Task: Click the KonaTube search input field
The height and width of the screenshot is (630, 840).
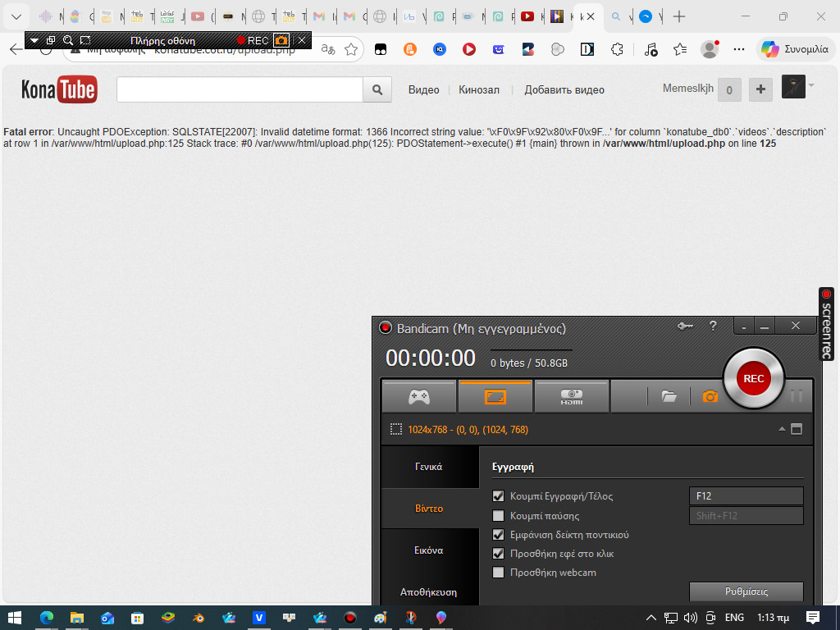Action: tap(240, 89)
